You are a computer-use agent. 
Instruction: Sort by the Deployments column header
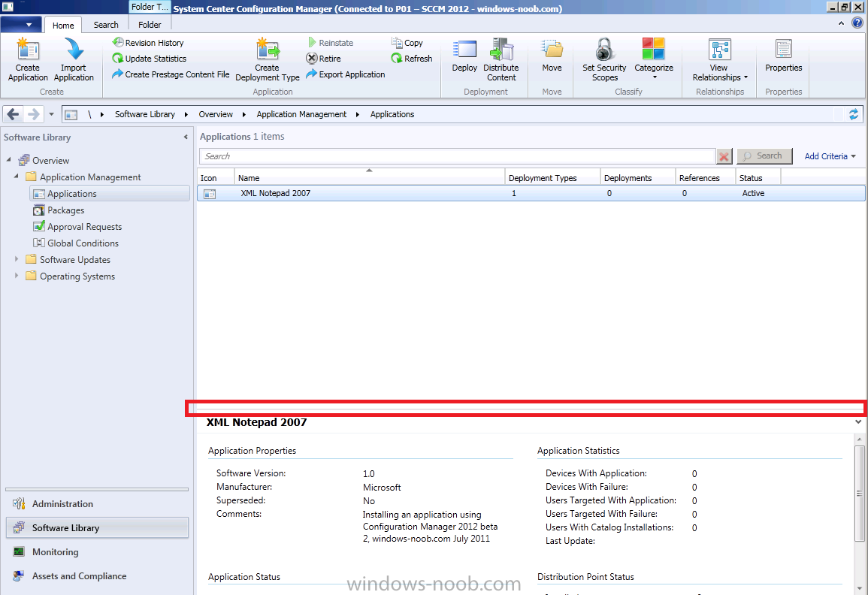(x=638, y=177)
